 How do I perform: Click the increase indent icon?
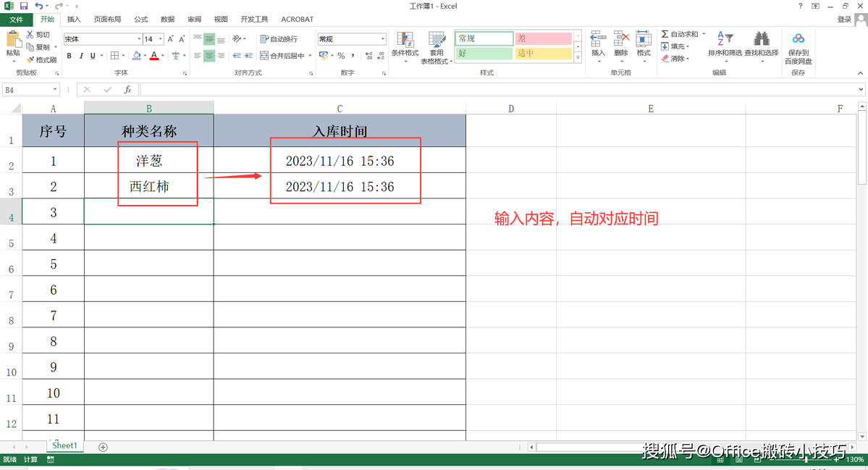248,55
